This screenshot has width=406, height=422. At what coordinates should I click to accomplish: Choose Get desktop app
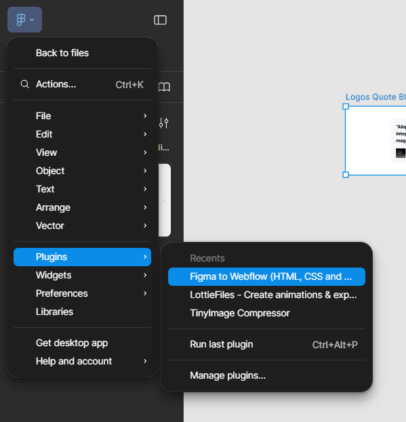(82, 343)
